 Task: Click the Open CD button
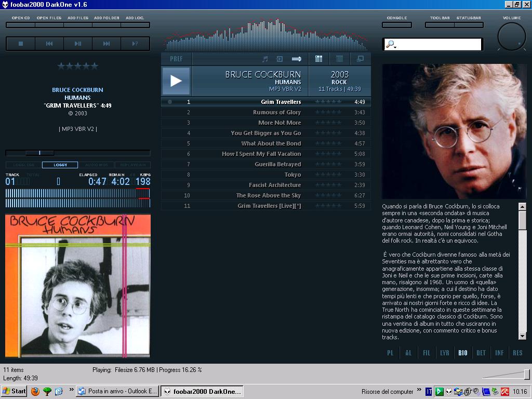point(21,25)
